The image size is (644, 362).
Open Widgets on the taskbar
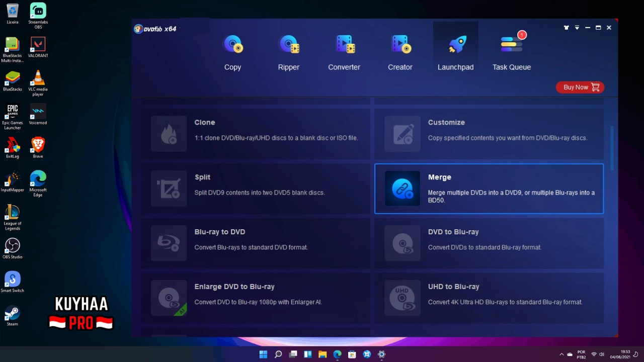point(308,354)
